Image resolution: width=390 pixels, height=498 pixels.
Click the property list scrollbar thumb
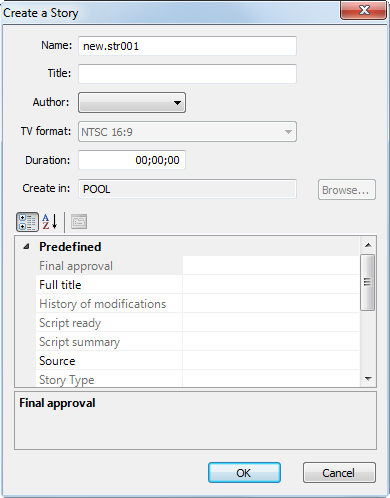[x=368, y=282]
